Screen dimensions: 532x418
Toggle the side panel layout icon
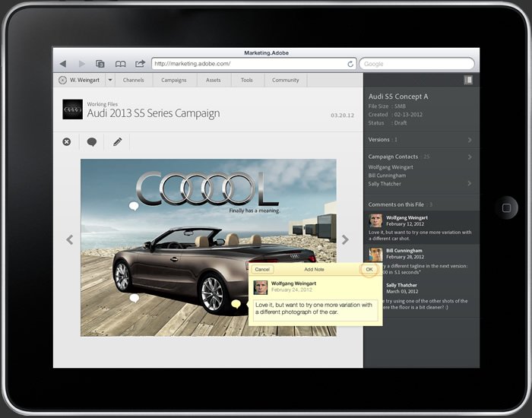468,80
